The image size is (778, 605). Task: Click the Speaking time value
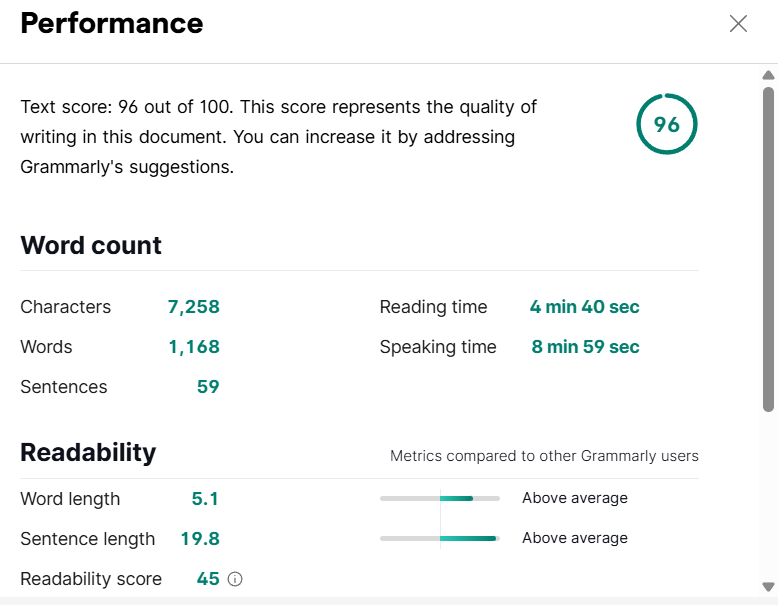585,347
